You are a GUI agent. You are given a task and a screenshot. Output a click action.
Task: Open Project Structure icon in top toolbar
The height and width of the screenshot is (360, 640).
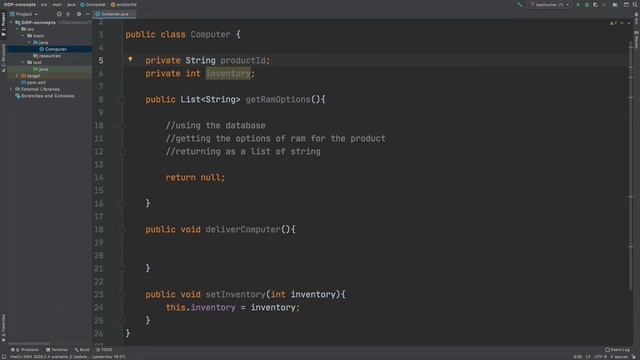615,4
